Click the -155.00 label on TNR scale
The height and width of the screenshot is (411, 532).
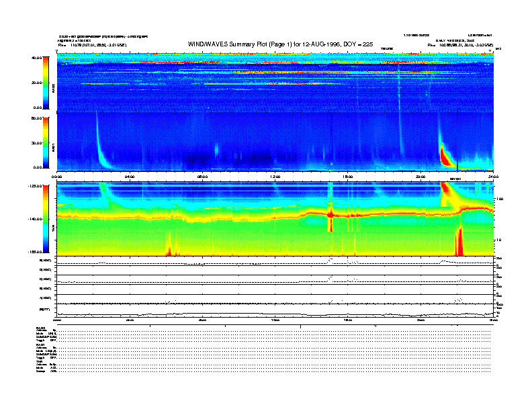(x=35, y=252)
